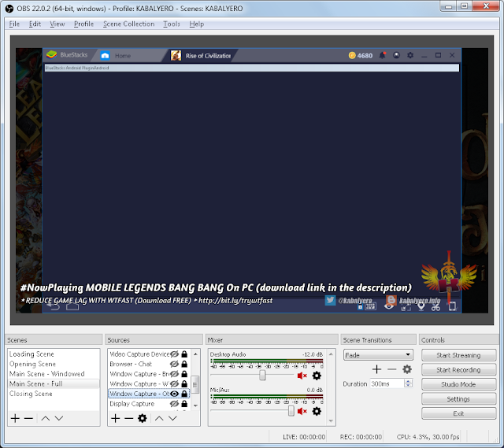Open transition properties gear icon

pyautogui.click(x=407, y=369)
